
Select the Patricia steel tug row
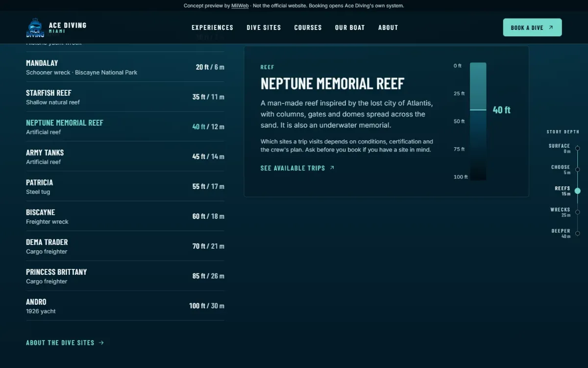(125, 186)
